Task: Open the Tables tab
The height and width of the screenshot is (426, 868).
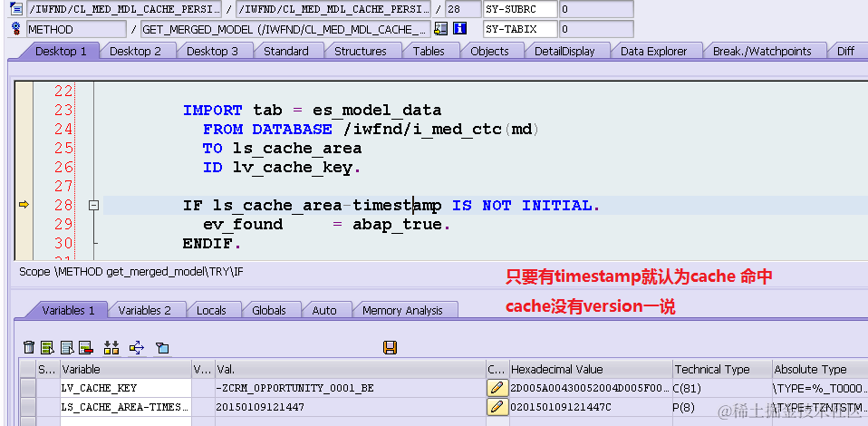Action: (x=429, y=51)
